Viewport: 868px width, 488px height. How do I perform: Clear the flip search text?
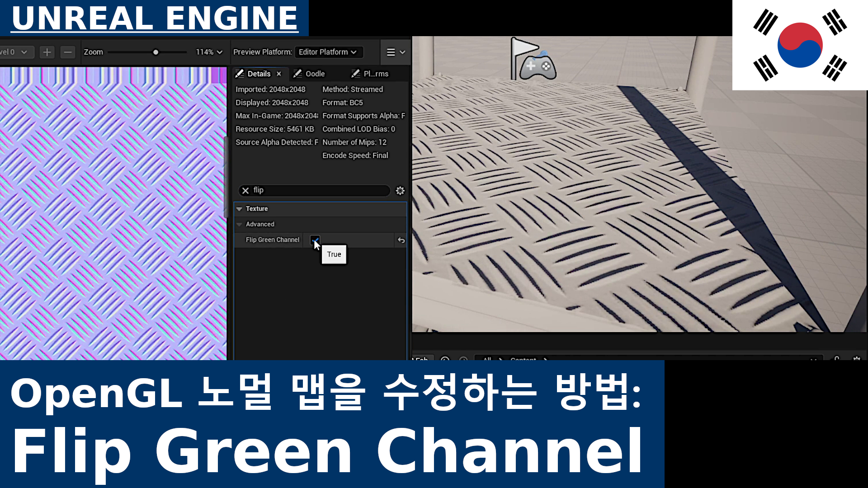[x=245, y=191]
